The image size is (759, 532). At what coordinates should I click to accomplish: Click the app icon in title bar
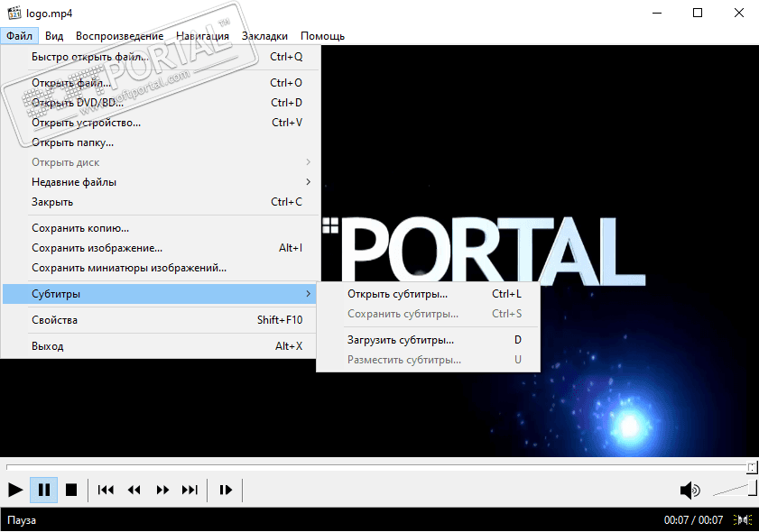click(x=14, y=13)
